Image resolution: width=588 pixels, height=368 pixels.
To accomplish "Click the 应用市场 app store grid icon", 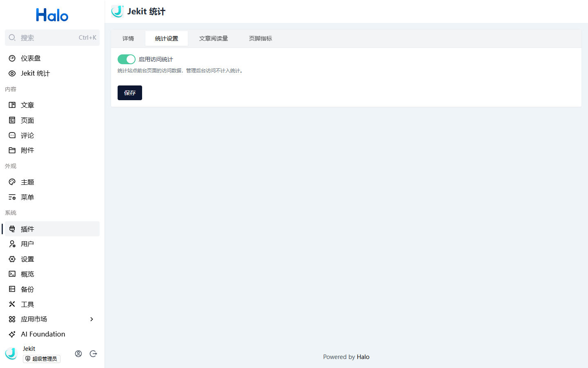I will tap(12, 319).
